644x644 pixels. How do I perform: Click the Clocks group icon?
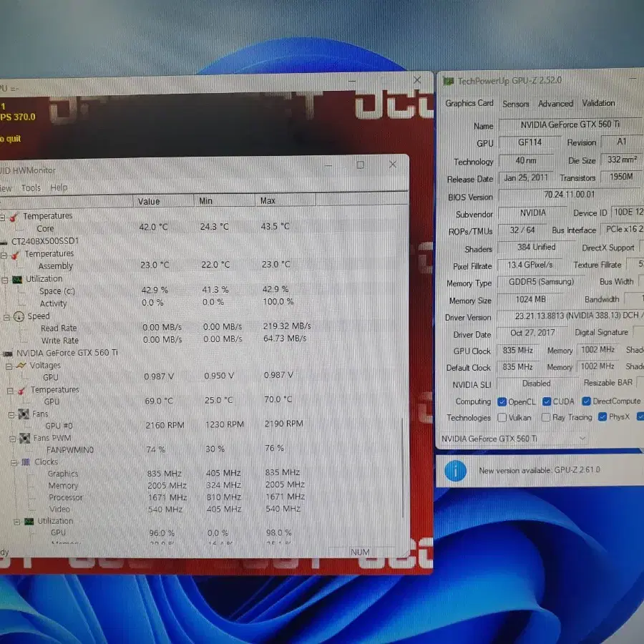tap(26, 462)
